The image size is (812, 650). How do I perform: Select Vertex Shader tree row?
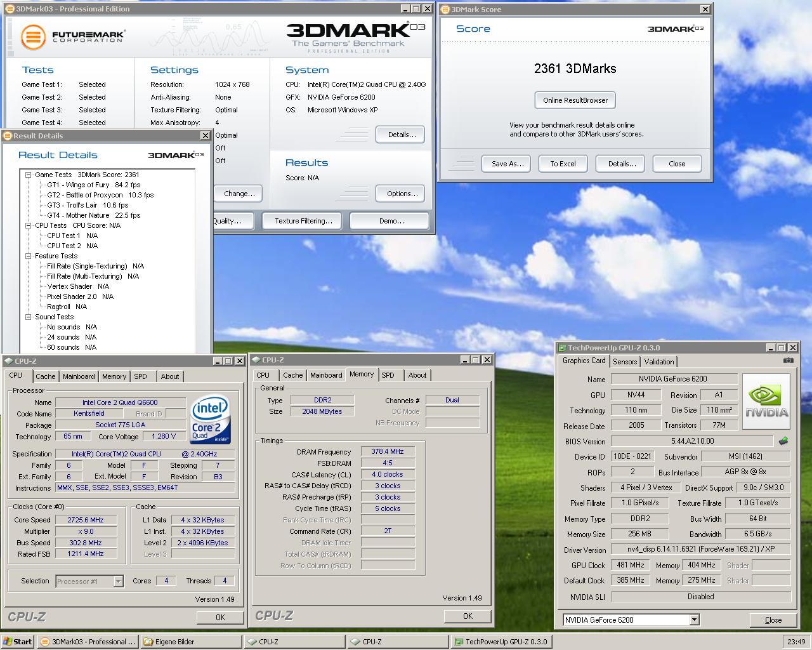[78, 286]
